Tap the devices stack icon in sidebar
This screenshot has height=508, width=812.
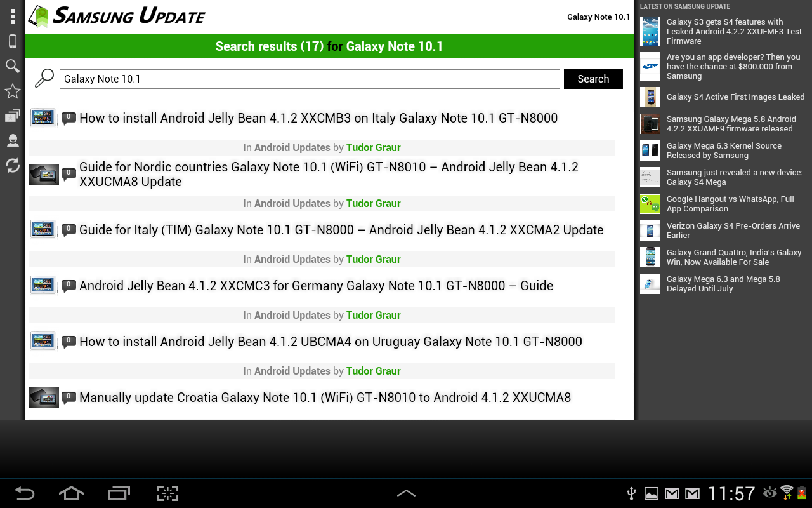pos(13,116)
